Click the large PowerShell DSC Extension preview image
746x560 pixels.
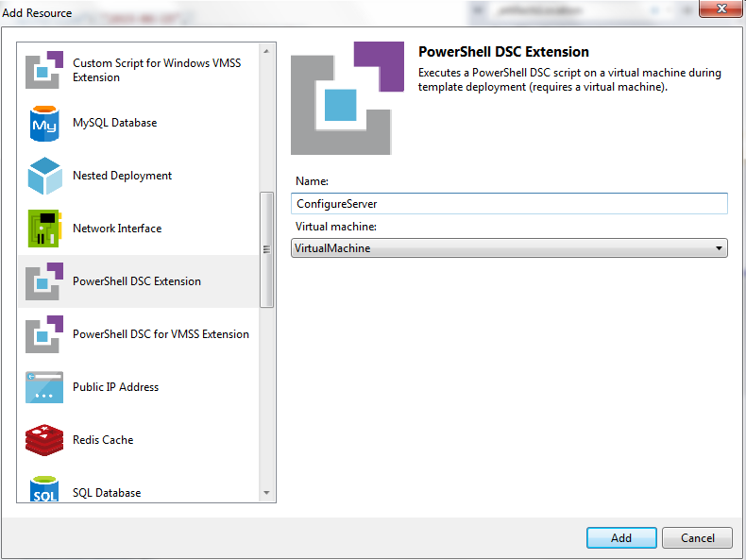pos(348,98)
